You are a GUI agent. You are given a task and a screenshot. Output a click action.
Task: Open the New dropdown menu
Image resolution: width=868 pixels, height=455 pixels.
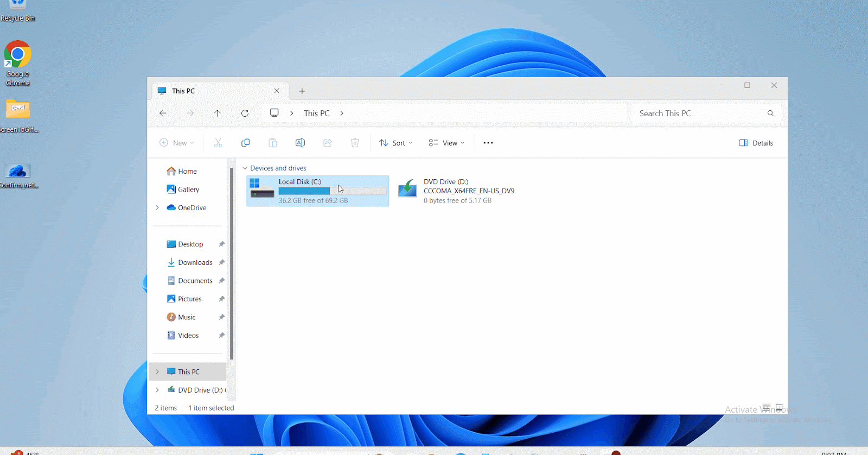(x=176, y=143)
